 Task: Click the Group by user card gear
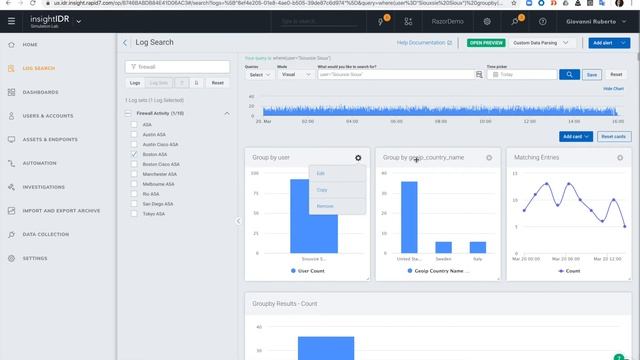pyautogui.click(x=358, y=158)
